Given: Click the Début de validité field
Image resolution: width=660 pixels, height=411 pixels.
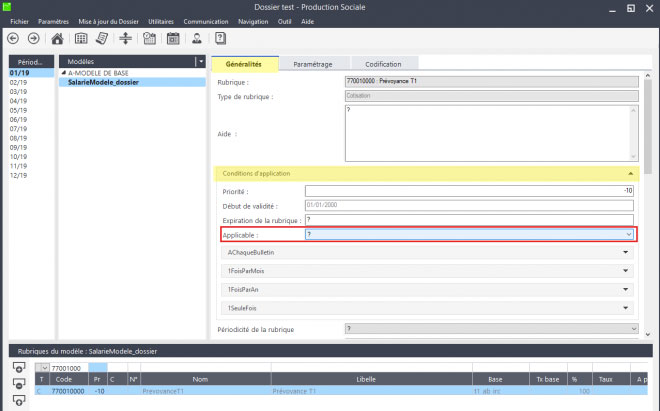Looking at the screenshot, I should click(x=469, y=205).
